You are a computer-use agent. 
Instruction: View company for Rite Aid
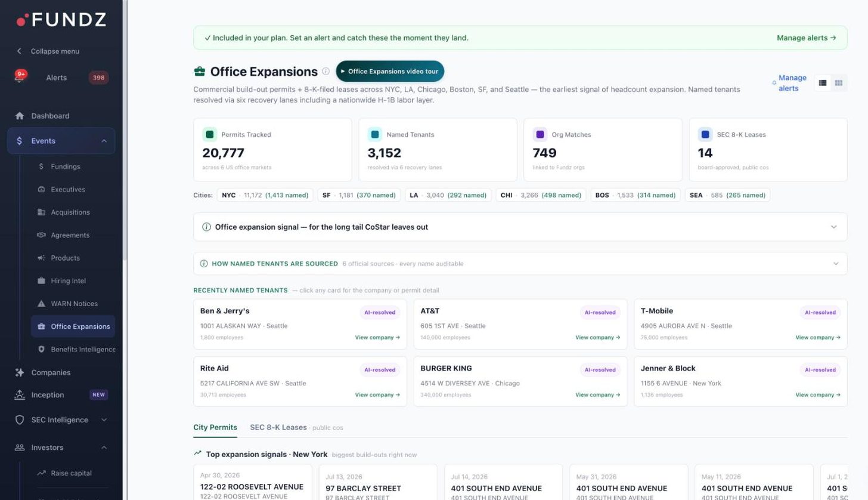(377, 395)
